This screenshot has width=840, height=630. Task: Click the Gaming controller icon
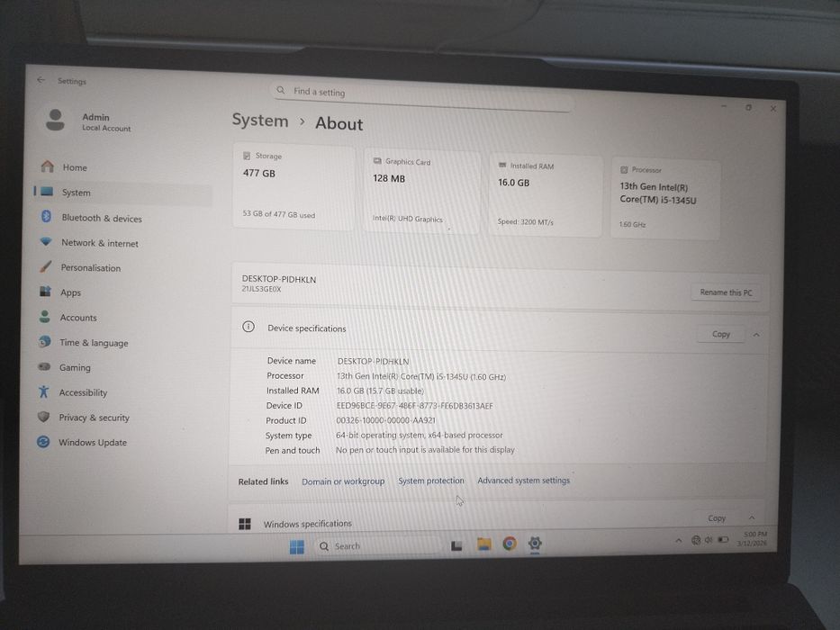point(44,366)
